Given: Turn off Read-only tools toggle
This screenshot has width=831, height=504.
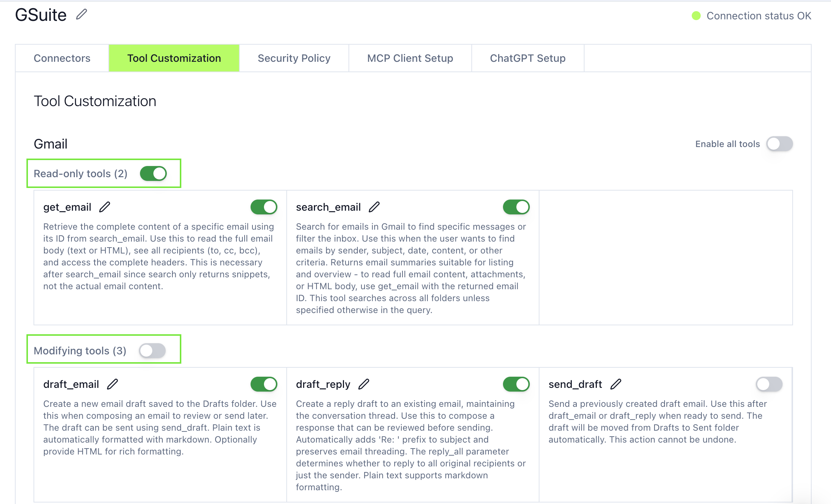Looking at the screenshot, I should [x=153, y=173].
